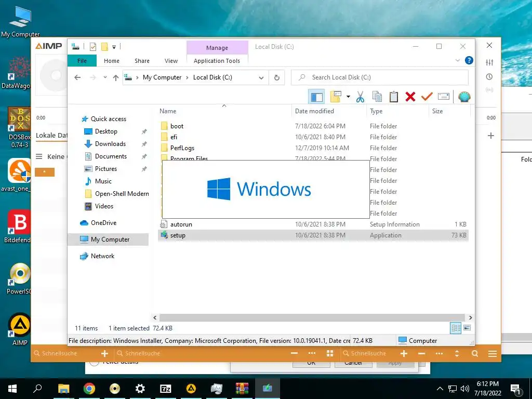Toggle the navigation pane toolbar icon

pos(316,97)
